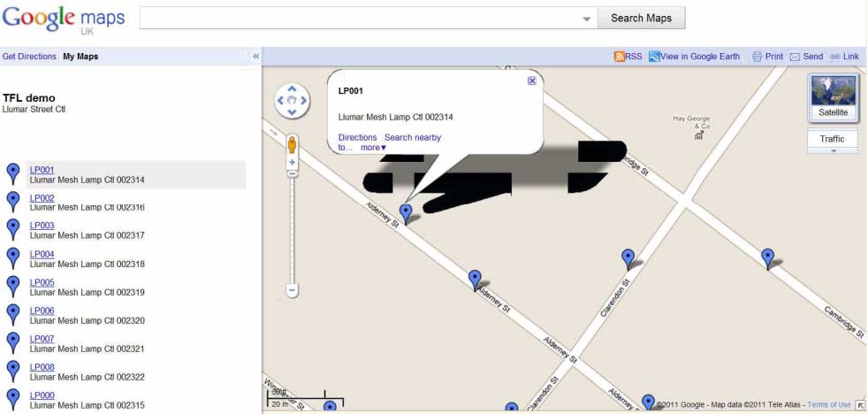The image size is (868, 414).
Task: Expand the layers arrow under Traffic
Action: [x=832, y=150]
